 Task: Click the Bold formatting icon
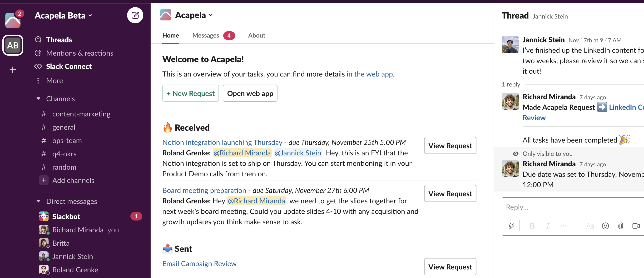click(532, 226)
